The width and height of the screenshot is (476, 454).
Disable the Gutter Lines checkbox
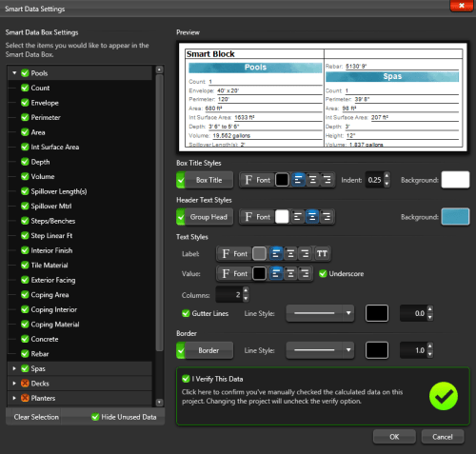(x=186, y=313)
